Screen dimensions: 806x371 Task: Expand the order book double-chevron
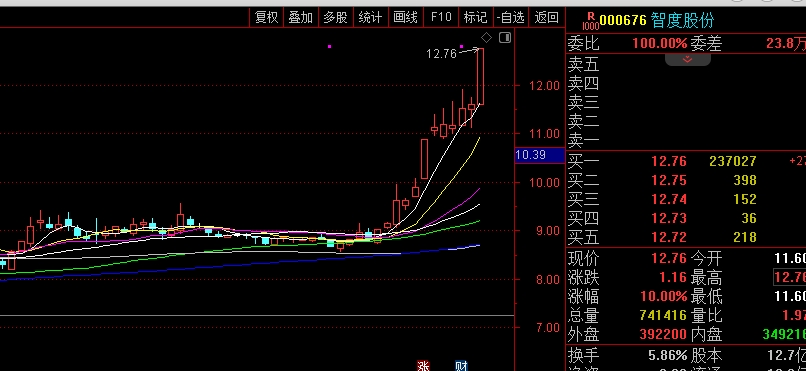click(x=687, y=60)
